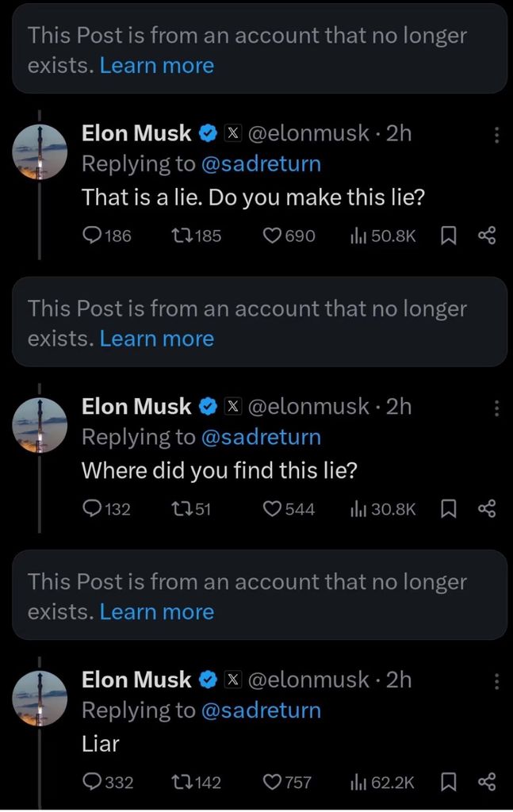513x812 pixels.
Task: Click the X affiliate badge on the 'Liar' post
Action: click(x=233, y=680)
